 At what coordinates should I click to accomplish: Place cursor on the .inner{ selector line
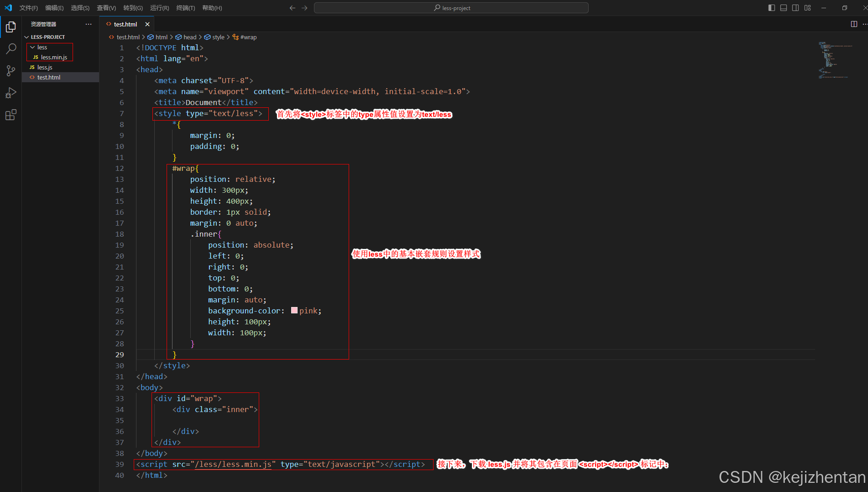[206, 234]
